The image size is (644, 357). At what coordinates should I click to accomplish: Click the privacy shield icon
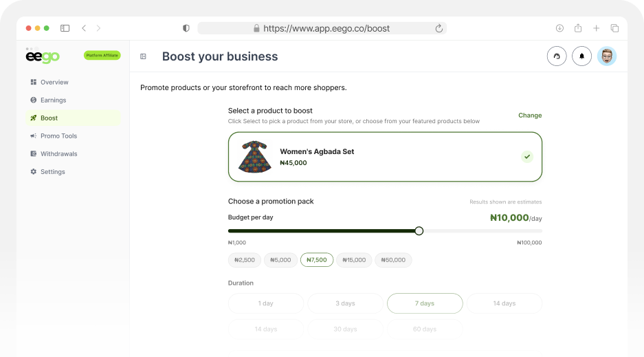click(x=186, y=28)
